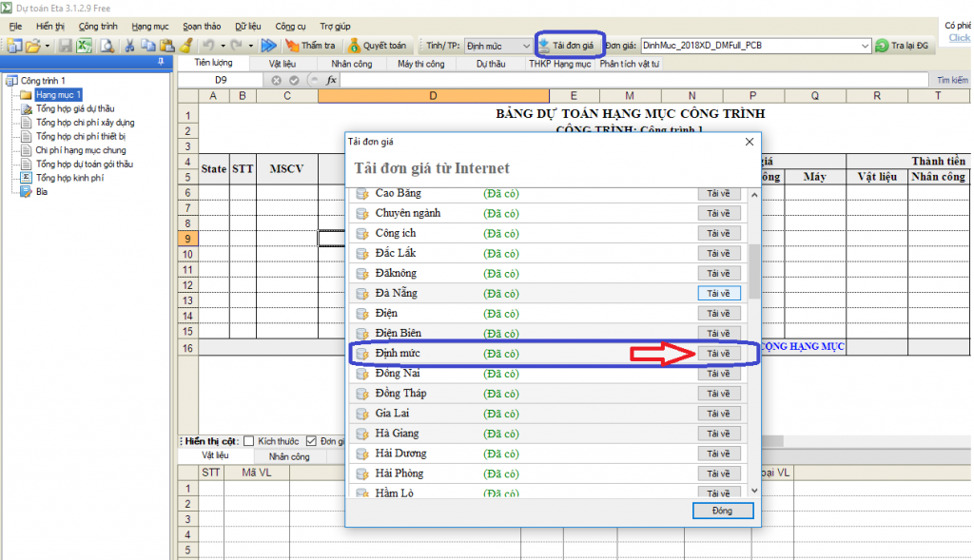Click the blue fast-forward arrows icon

[x=269, y=45]
